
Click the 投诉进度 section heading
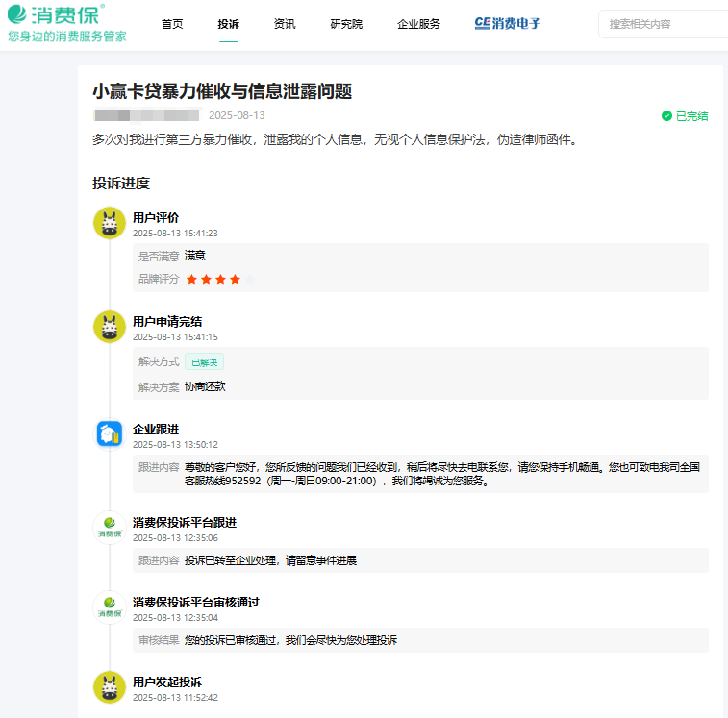point(121,184)
